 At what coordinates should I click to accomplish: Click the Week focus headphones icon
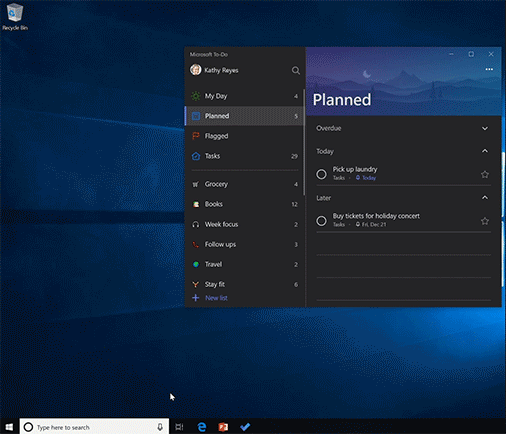click(196, 224)
